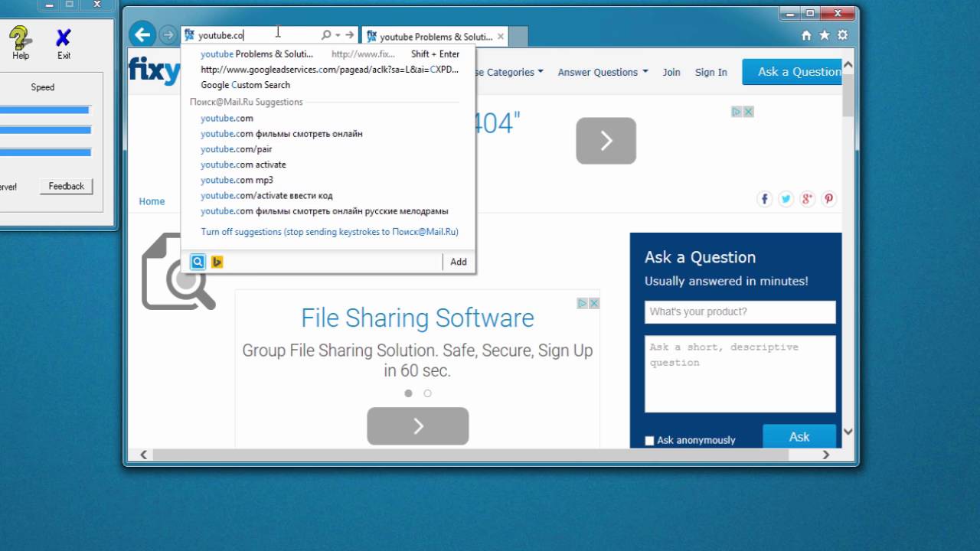Click the Help icon in left window
This screenshot has width=980, height=551.
click(x=21, y=43)
